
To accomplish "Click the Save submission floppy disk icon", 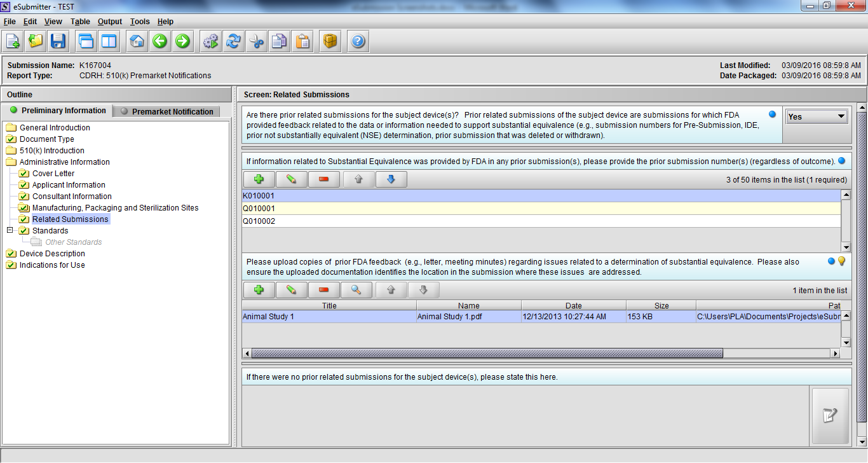I will pyautogui.click(x=58, y=41).
